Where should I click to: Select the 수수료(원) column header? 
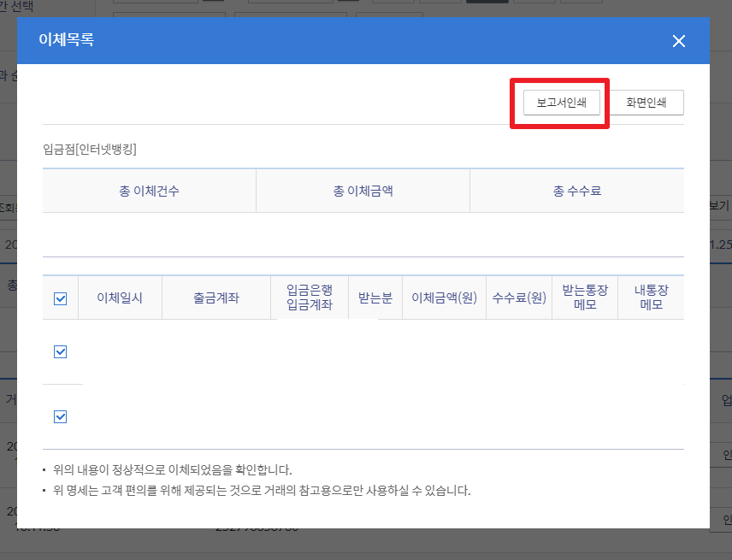tap(519, 298)
